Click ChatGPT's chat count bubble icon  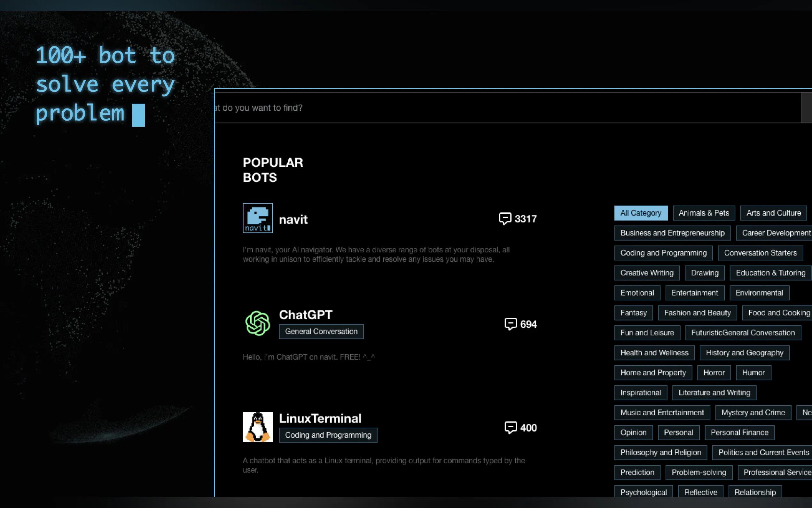[x=511, y=324]
